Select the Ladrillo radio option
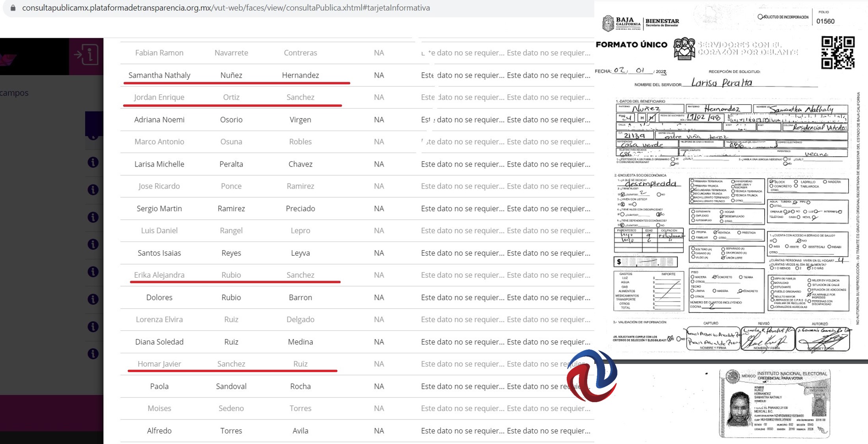The width and height of the screenshot is (868, 444). [796, 182]
